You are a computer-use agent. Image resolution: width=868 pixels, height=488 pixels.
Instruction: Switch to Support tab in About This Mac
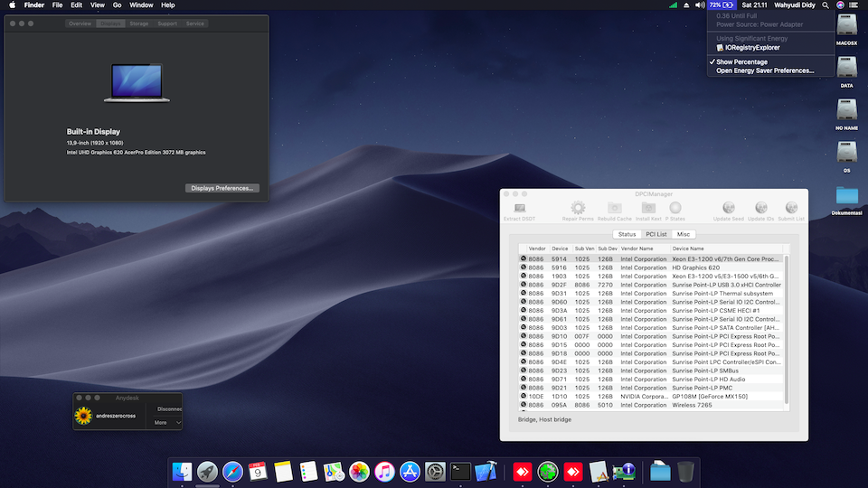click(167, 23)
